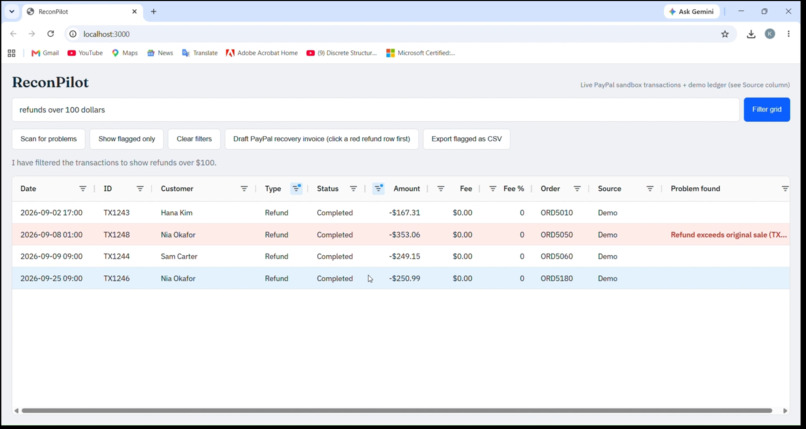Open the Fee column filter icon

[x=441, y=189]
